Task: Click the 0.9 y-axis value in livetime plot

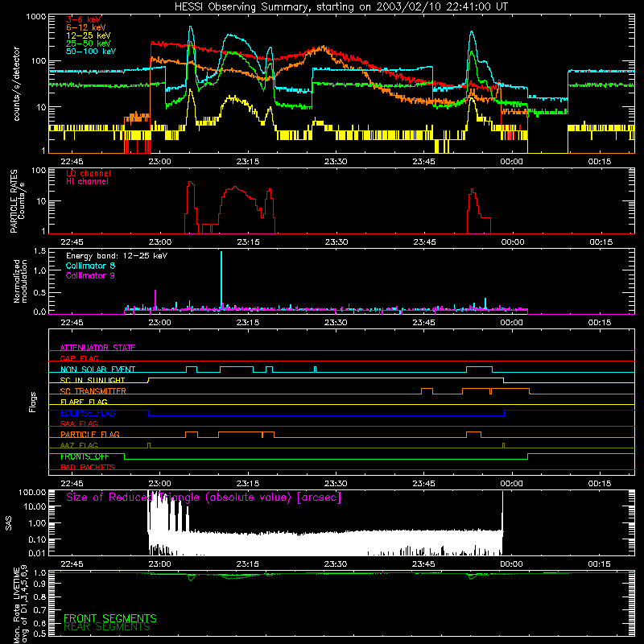Action: tap(39, 584)
